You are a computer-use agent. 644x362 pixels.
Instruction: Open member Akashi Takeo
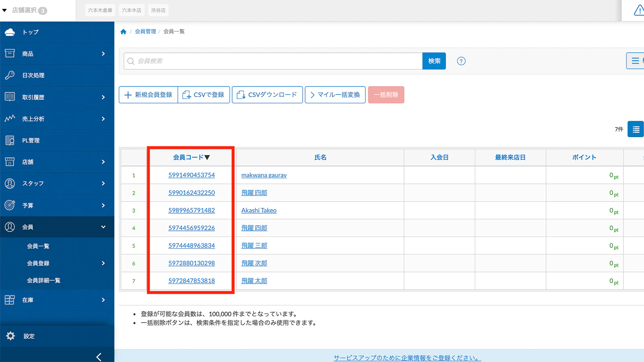click(x=259, y=210)
